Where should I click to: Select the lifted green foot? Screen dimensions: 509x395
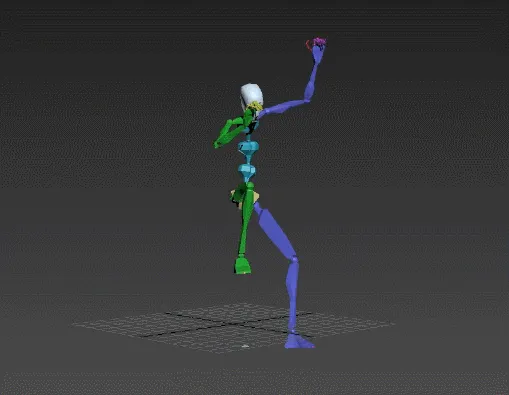[x=242, y=265]
